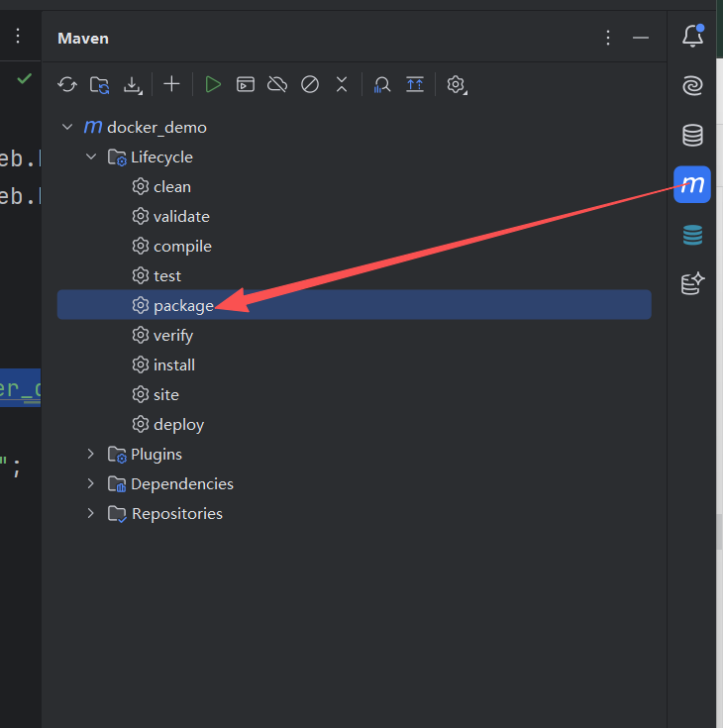
Task: Open Maven panel options menu
Action: (608, 38)
